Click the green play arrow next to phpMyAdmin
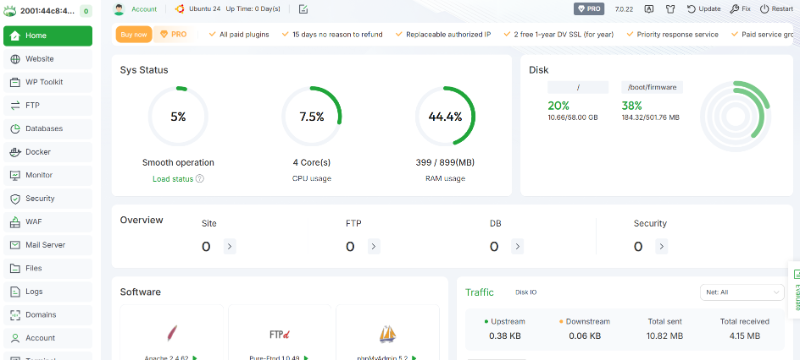This screenshot has height=360, width=800. coord(414,358)
